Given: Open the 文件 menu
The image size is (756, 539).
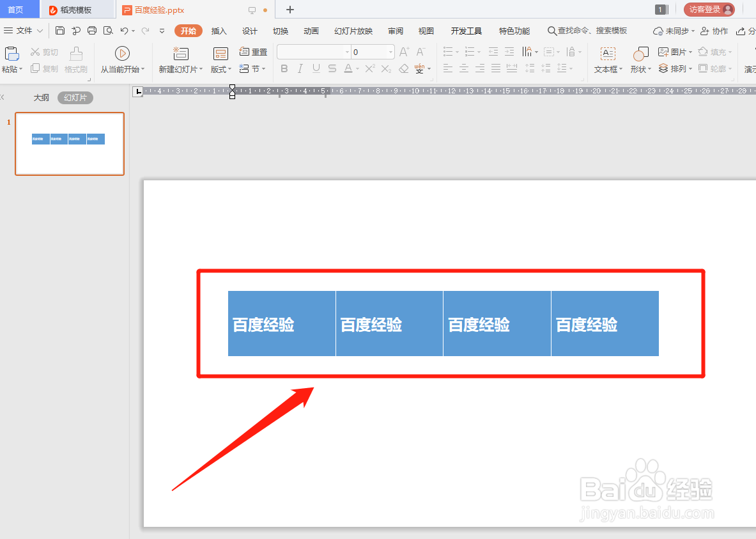Looking at the screenshot, I should coord(23,31).
